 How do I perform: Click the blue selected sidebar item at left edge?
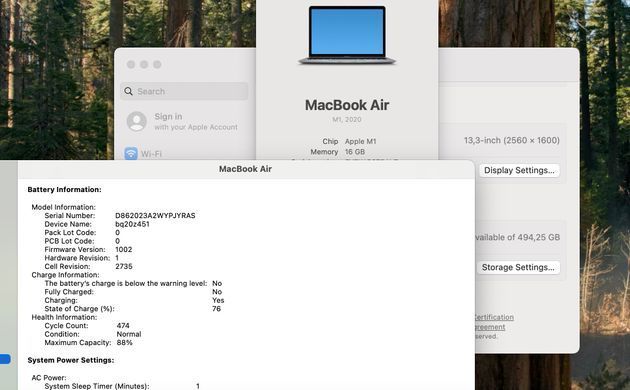click(x=5, y=359)
